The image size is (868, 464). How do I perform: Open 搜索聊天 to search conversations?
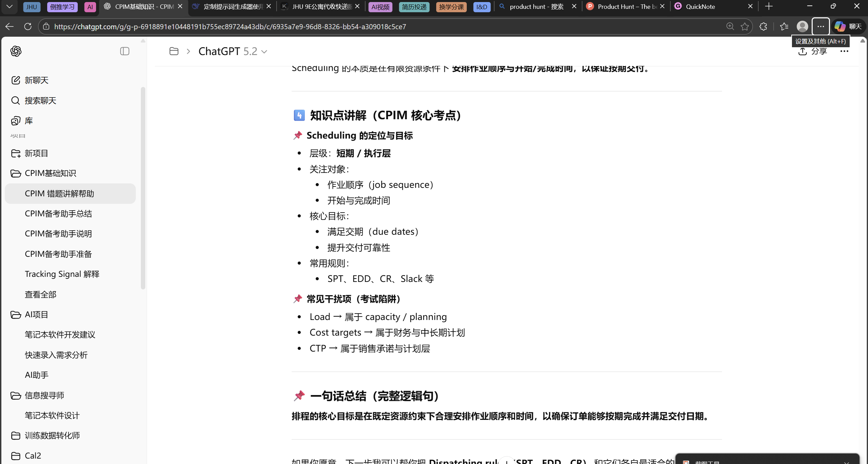click(x=40, y=101)
